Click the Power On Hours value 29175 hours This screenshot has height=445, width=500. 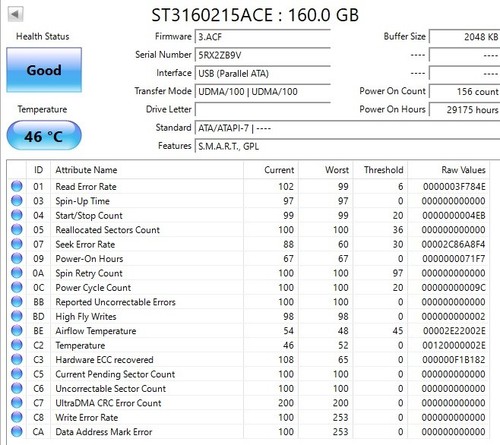click(464, 110)
